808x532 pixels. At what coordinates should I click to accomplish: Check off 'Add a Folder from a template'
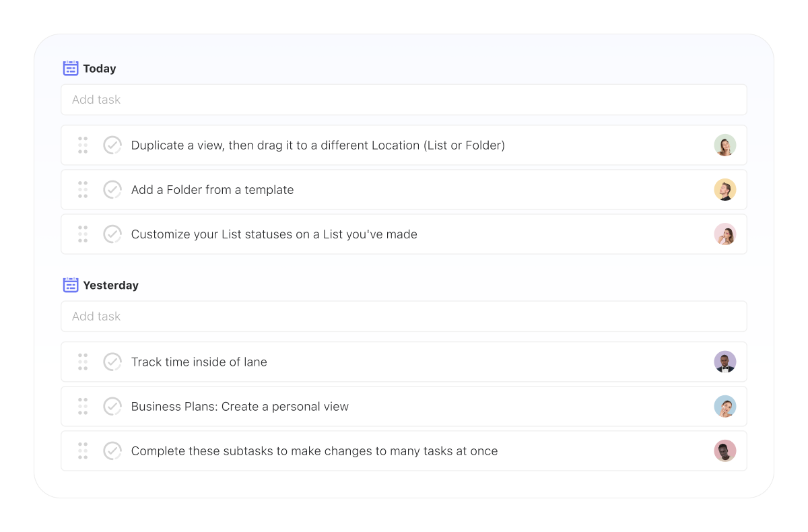112,189
